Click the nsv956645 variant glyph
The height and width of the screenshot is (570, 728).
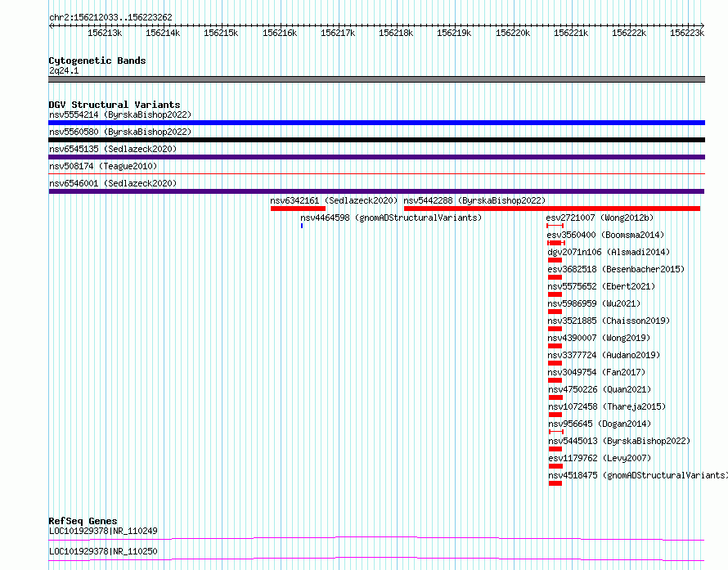tap(556, 432)
